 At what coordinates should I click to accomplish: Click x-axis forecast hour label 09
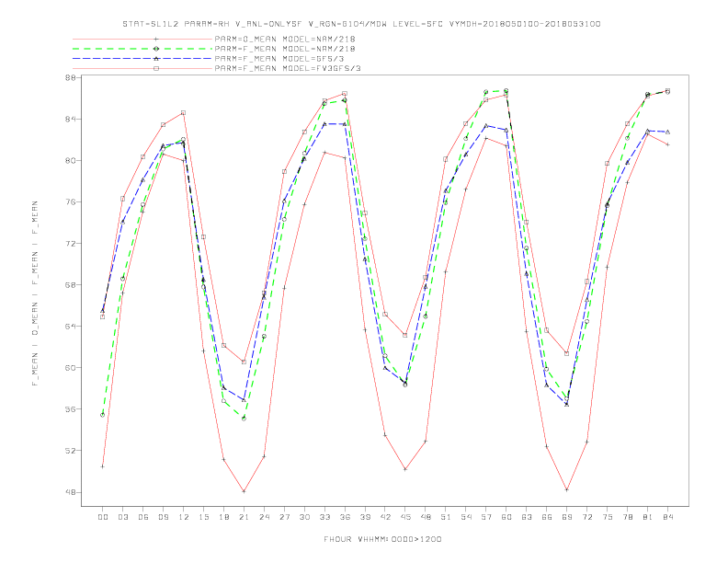point(163,517)
